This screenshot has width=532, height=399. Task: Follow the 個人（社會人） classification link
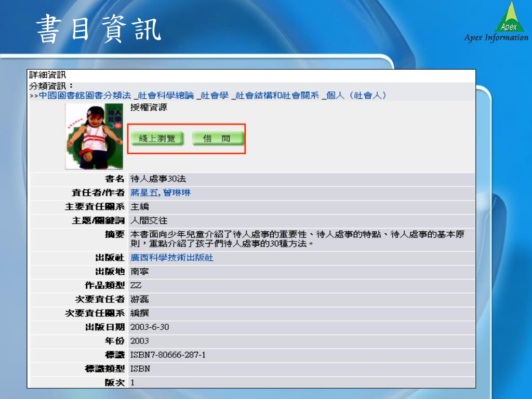pos(356,96)
